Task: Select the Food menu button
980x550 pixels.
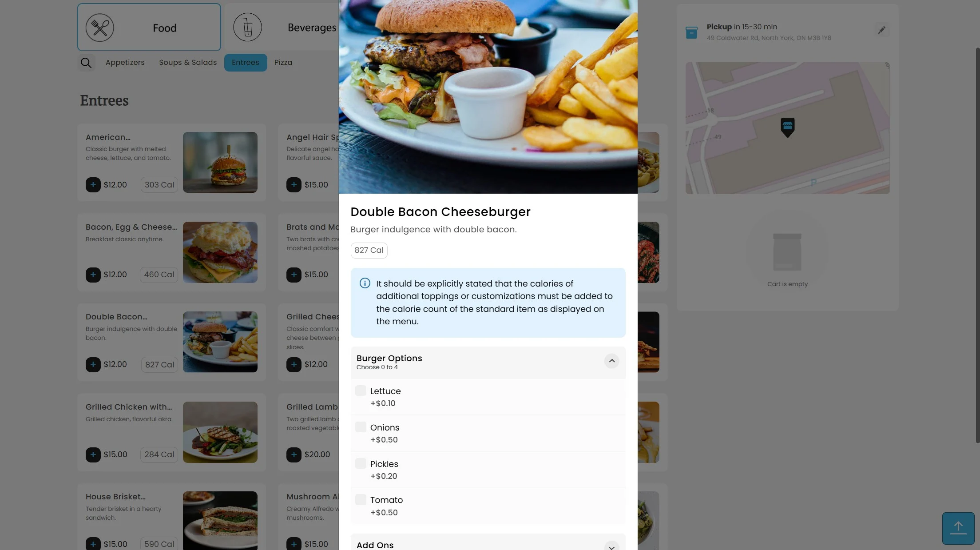Action: pos(149,27)
